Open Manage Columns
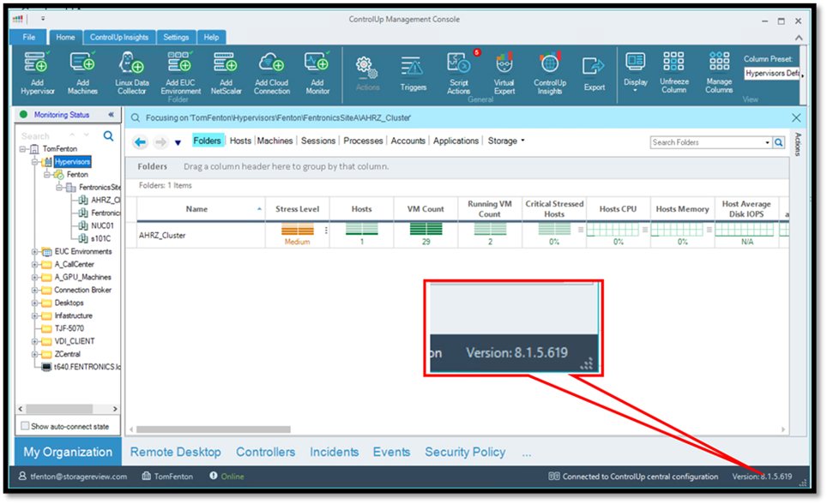The width and height of the screenshot is (827, 504). [719, 72]
